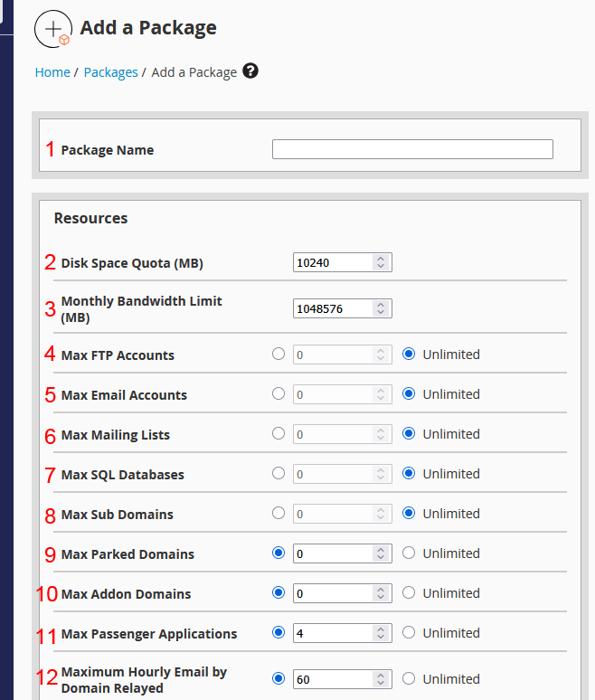595x700 pixels.
Task: Select numeric radio for Max Sub Domains
Action: (279, 513)
